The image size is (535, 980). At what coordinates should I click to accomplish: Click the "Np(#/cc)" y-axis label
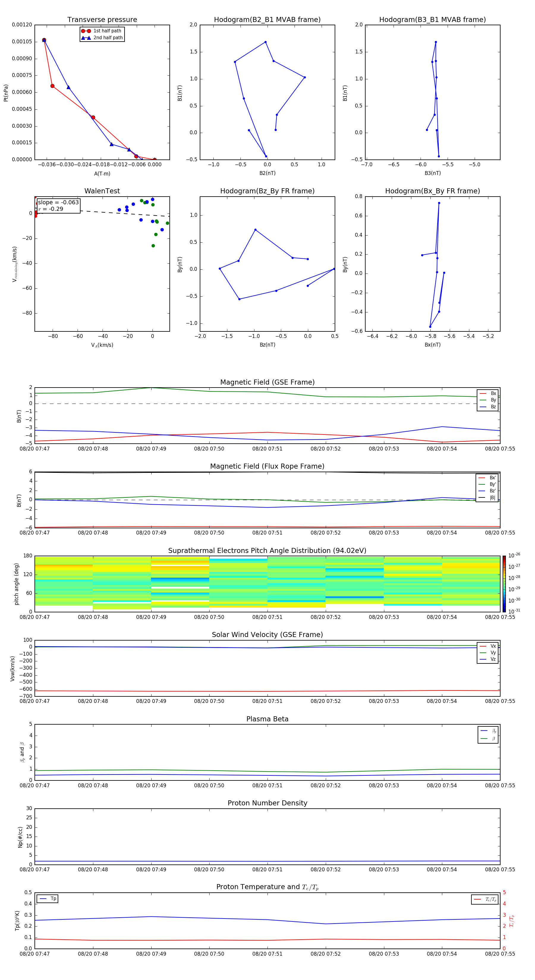point(20,837)
